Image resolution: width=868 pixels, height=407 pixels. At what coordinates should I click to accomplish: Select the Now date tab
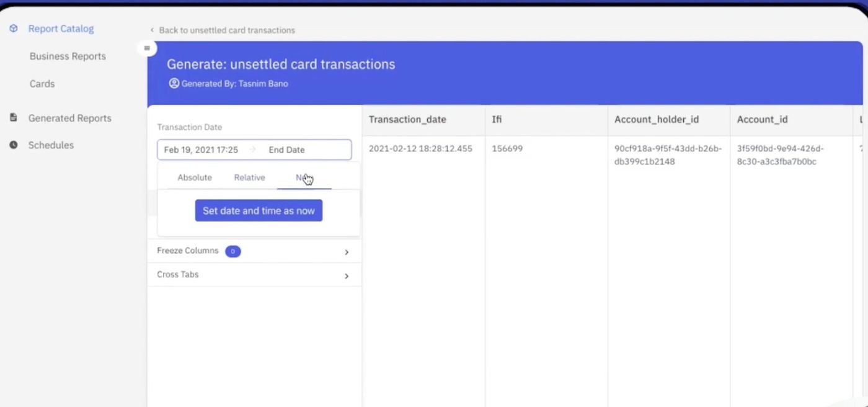[304, 177]
